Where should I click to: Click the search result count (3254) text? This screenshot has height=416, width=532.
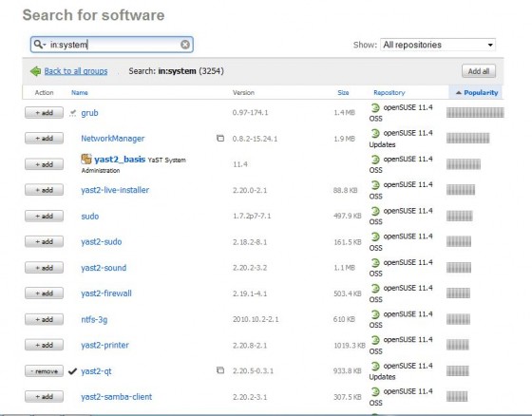(211, 71)
